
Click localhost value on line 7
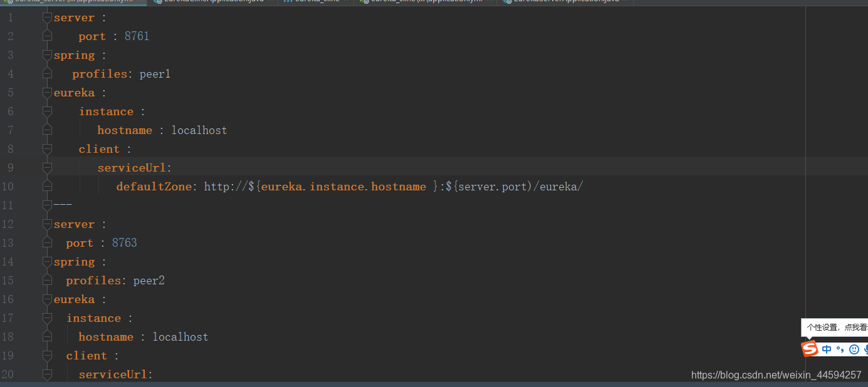coord(199,130)
